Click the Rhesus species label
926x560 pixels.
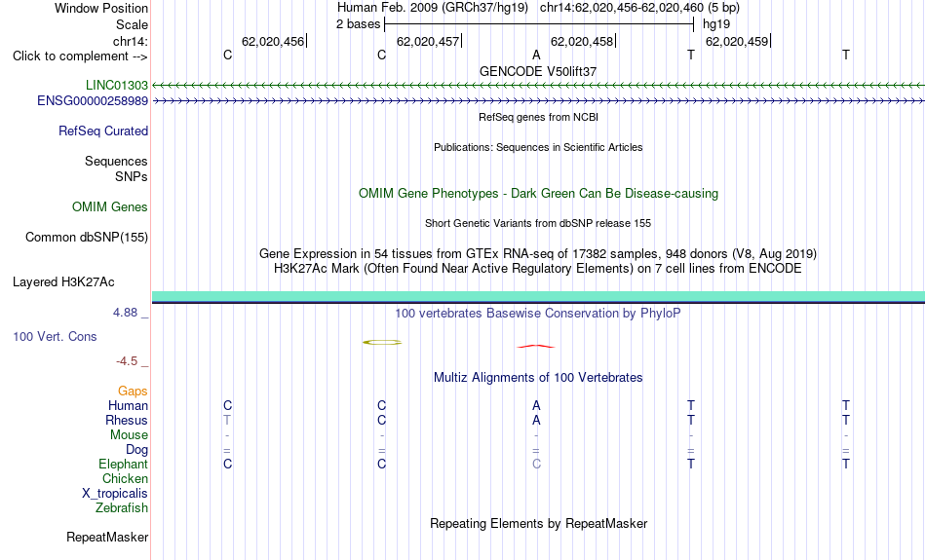tap(127, 420)
